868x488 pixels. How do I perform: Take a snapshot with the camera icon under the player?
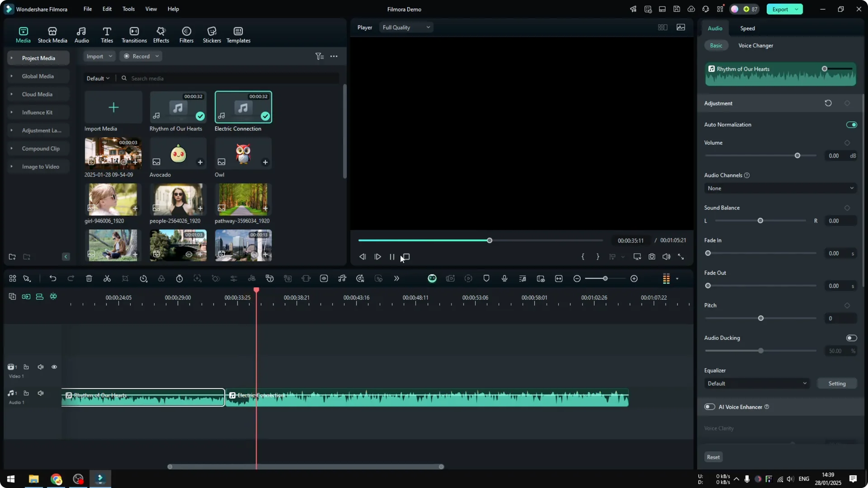point(652,257)
